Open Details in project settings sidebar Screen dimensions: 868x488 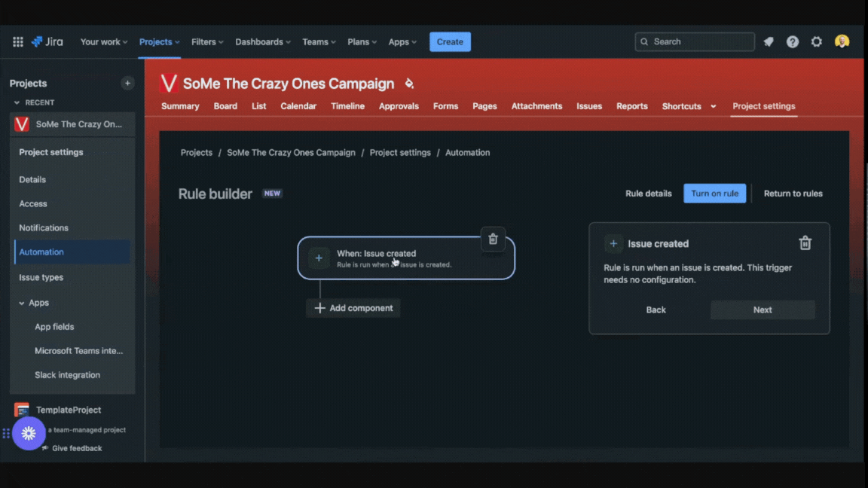[x=32, y=180]
